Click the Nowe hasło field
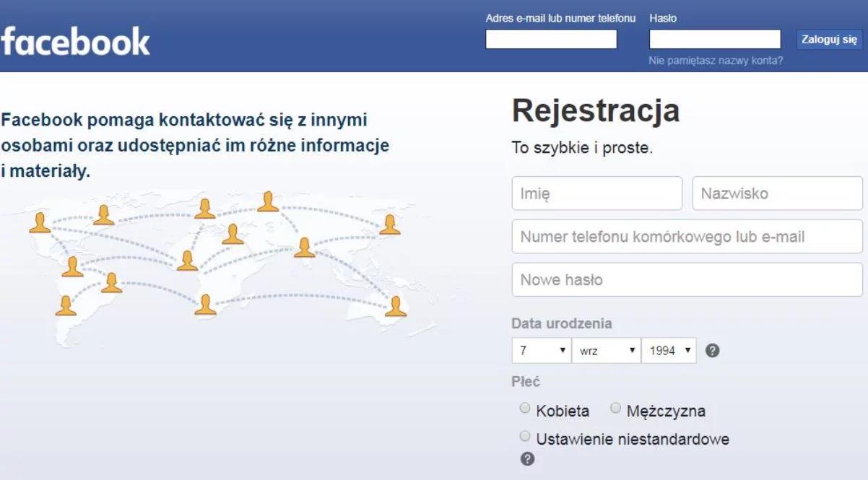 (x=687, y=280)
